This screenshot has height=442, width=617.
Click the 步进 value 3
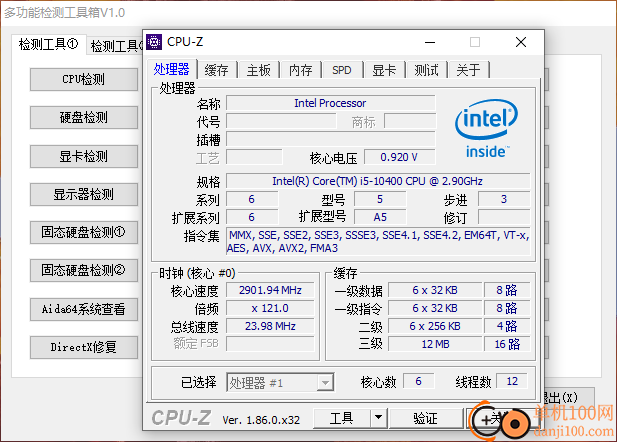pyautogui.click(x=504, y=199)
